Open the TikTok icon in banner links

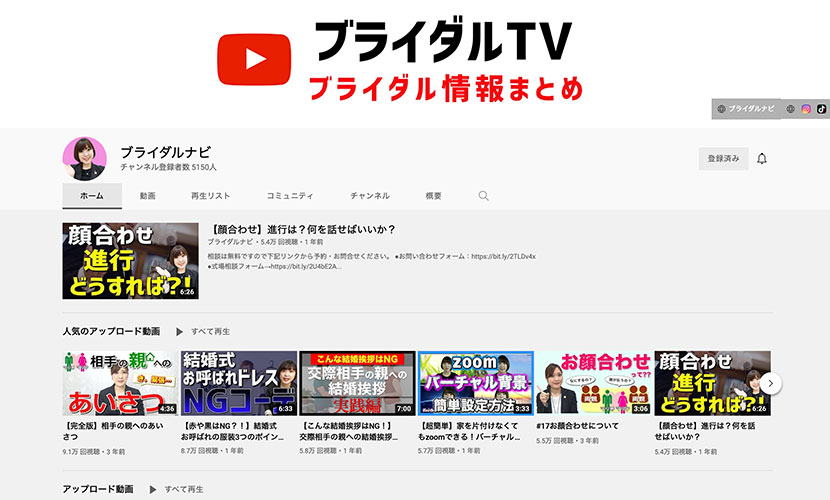point(821,109)
